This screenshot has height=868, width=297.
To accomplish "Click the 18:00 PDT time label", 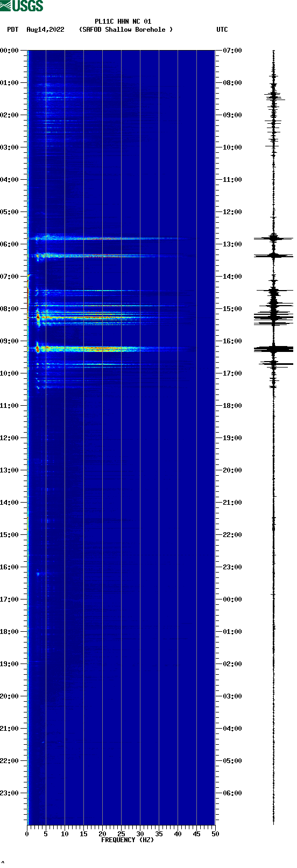I will (x=10, y=632).
